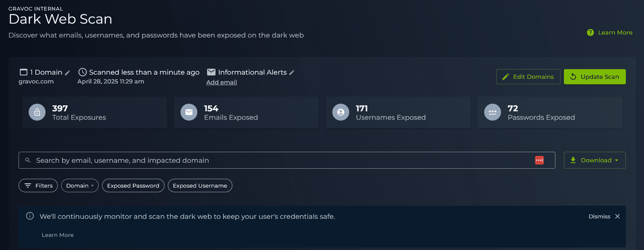Click the person icon on Usernames Exposed card

tap(340, 112)
